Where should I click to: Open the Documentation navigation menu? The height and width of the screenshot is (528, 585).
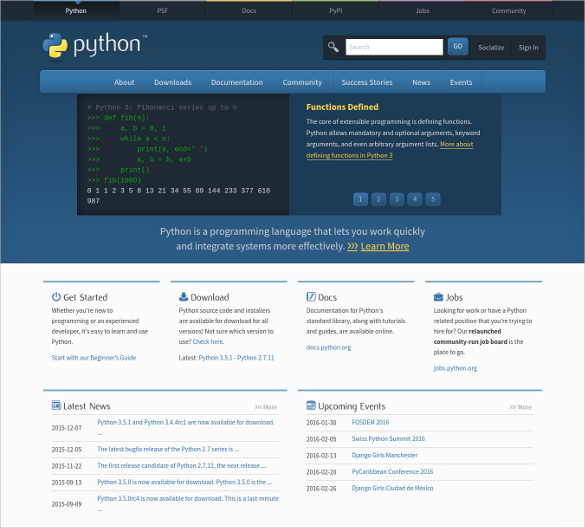(x=237, y=82)
